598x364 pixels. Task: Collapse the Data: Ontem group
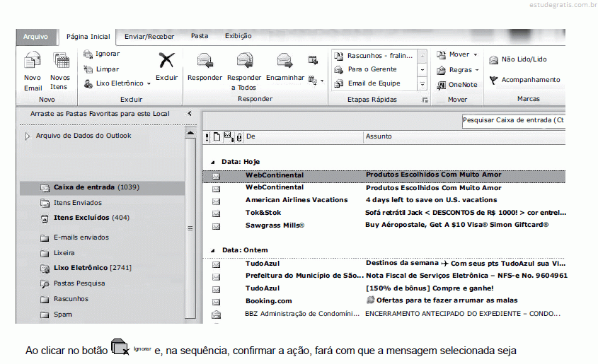[x=213, y=250]
